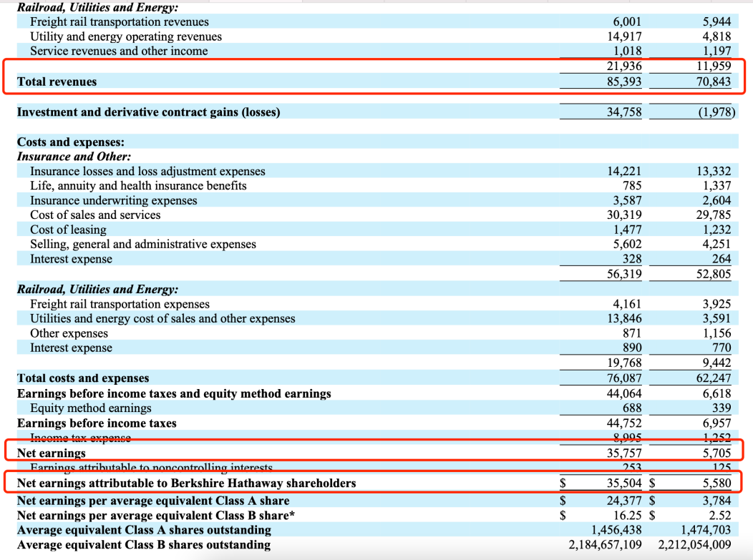Viewport: 753px width, 560px height.
Task: Click the total revenues value 85,393
Action: (624, 82)
